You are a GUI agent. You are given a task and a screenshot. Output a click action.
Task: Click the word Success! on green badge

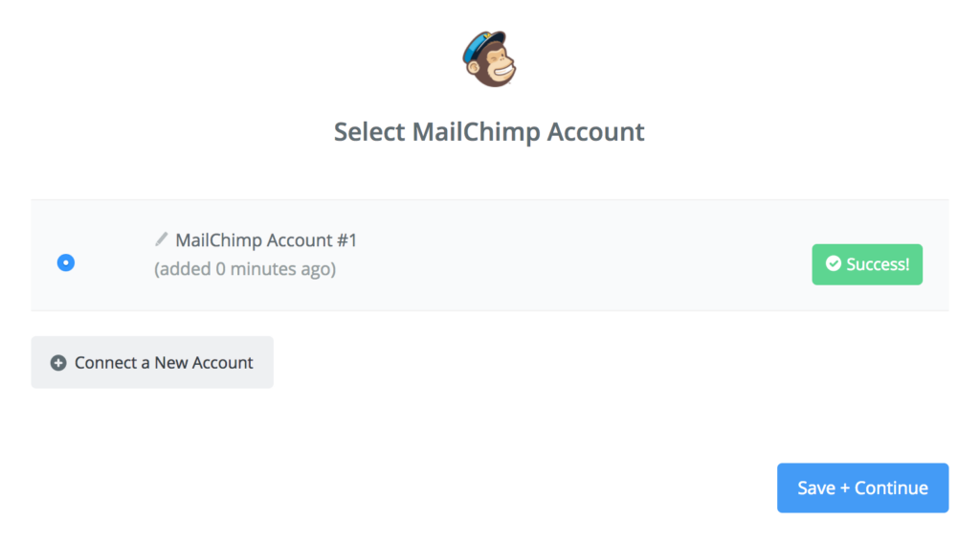point(879,264)
